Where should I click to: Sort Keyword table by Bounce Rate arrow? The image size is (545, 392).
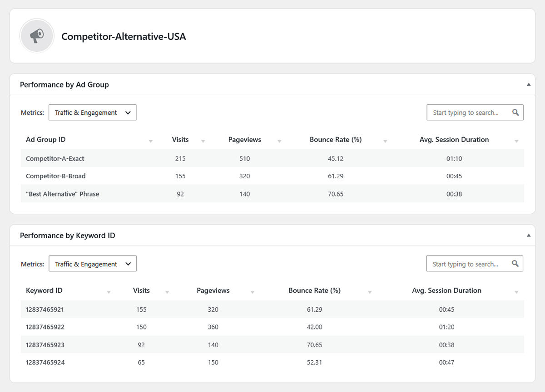coord(370,292)
